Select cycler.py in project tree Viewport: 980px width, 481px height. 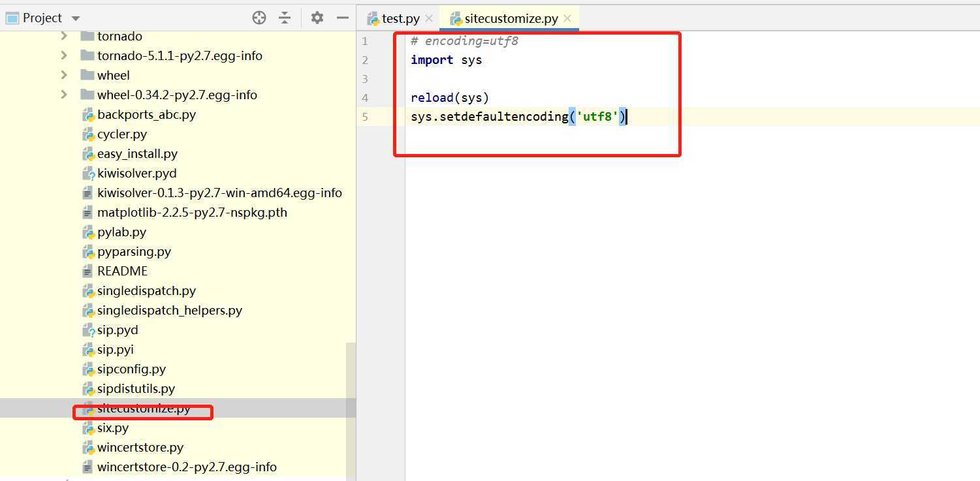[x=122, y=134]
